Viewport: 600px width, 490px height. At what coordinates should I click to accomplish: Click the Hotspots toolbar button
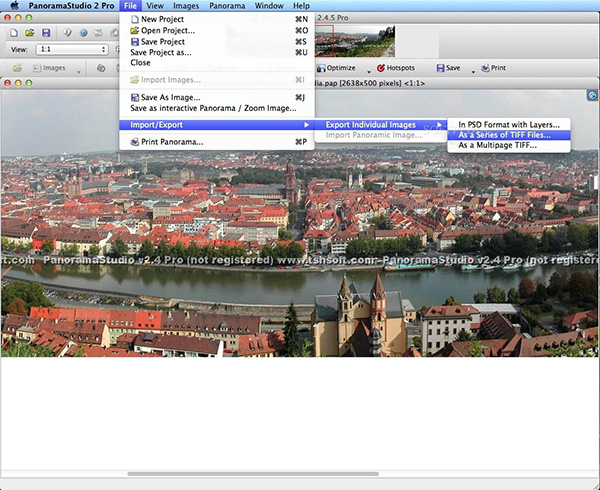point(396,68)
